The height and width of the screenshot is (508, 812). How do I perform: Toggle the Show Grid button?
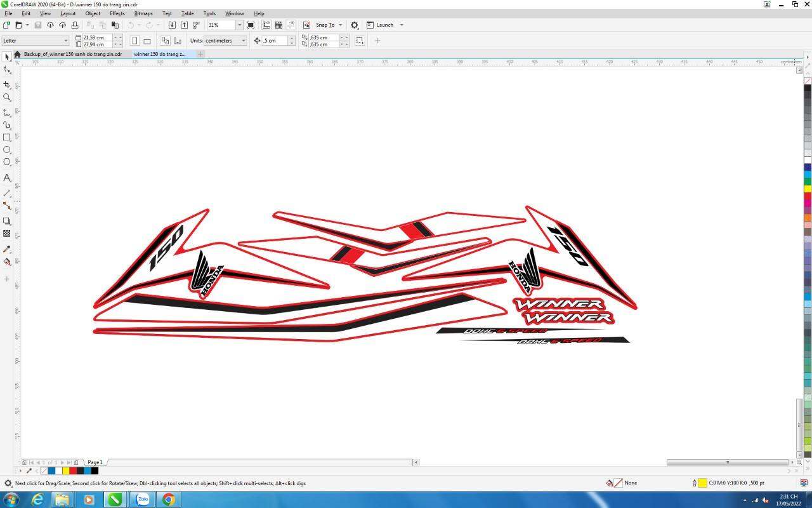278,25
